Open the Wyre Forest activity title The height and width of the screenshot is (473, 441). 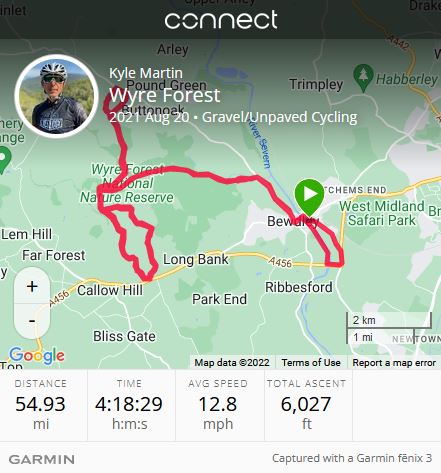165,95
